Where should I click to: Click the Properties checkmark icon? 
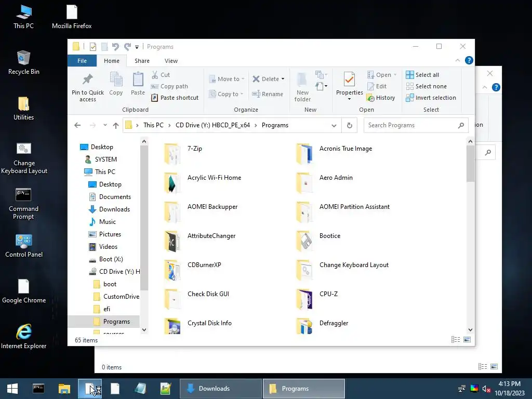[349, 79]
